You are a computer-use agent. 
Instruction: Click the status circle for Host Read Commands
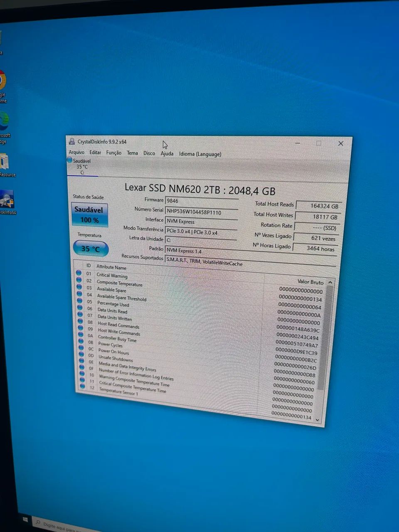[x=80, y=322]
